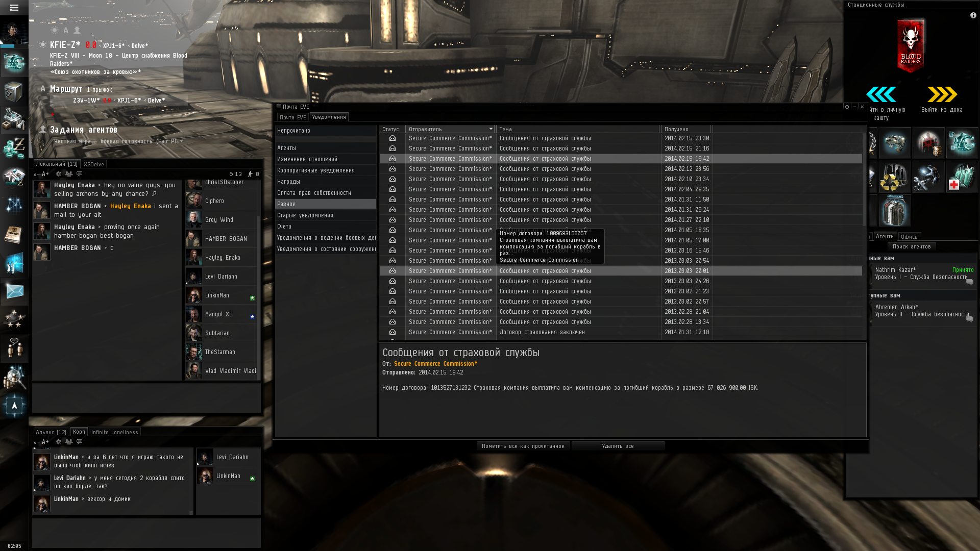Open the reprocessing plant recycle icon
The height and width of the screenshot is (551, 980).
[x=894, y=177]
